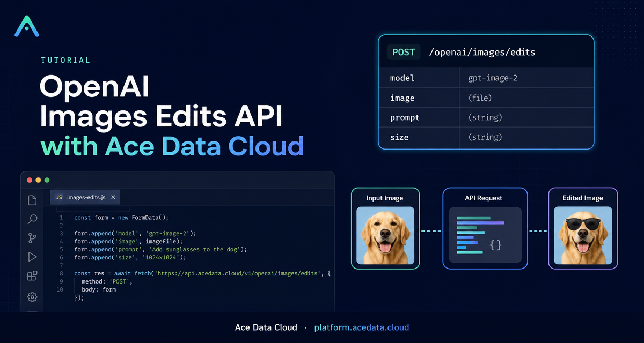Click the imageFile variable on line 4
This screenshot has width=644, height=343.
(162, 242)
